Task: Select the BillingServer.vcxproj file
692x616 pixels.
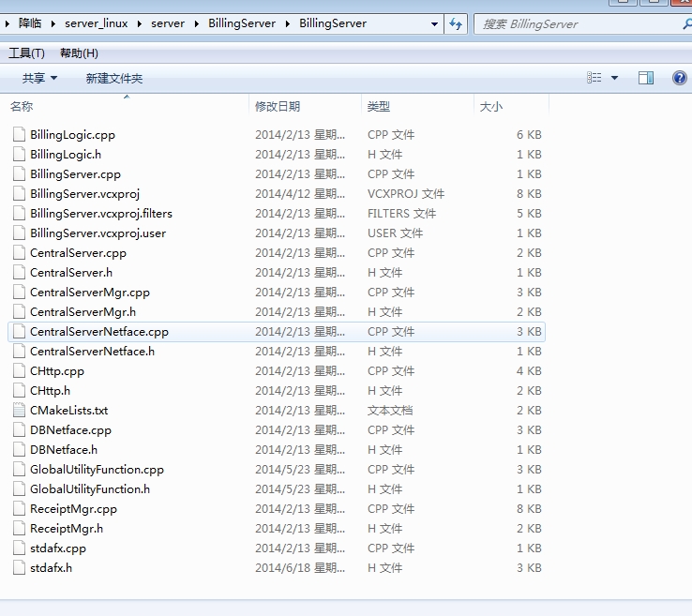Action: click(x=84, y=194)
